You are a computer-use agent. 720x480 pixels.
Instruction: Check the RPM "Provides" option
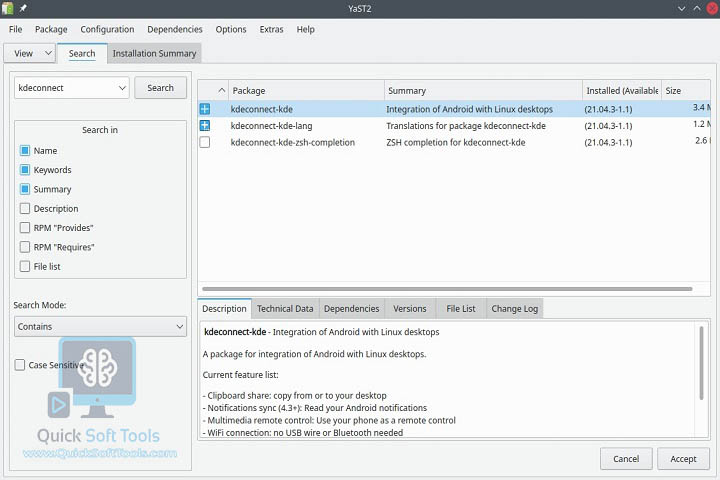click(25, 228)
